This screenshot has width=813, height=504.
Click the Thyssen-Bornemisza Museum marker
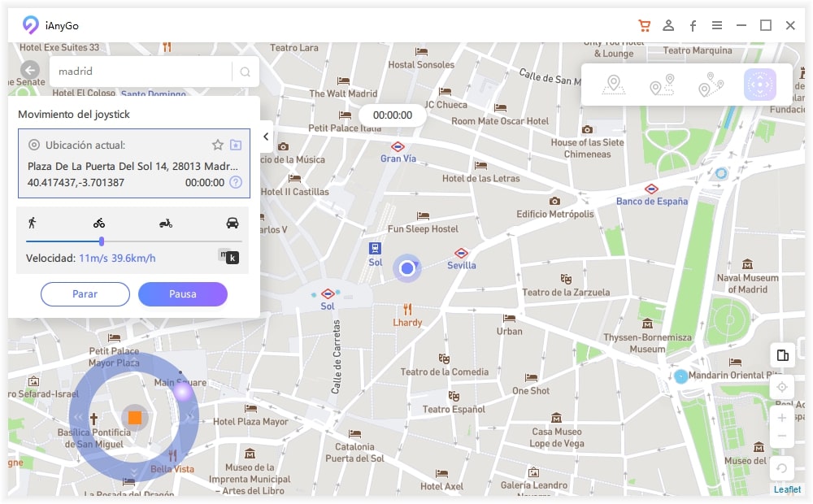tap(648, 324)
